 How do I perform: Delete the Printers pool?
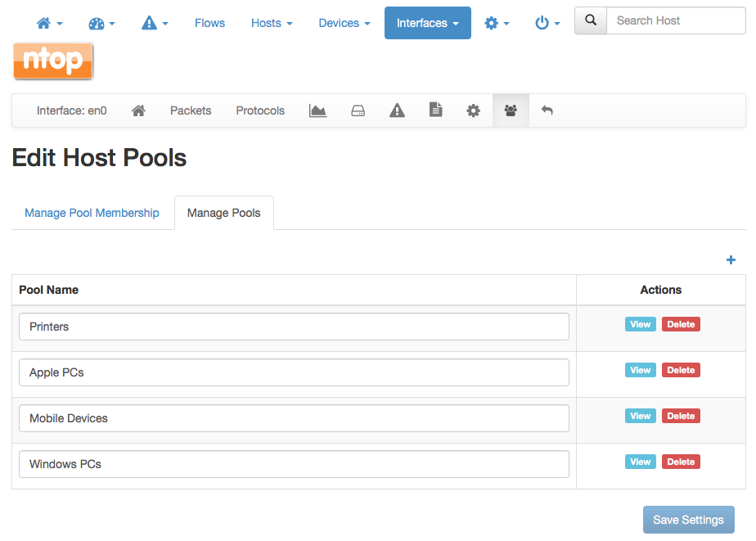point(681,324)
